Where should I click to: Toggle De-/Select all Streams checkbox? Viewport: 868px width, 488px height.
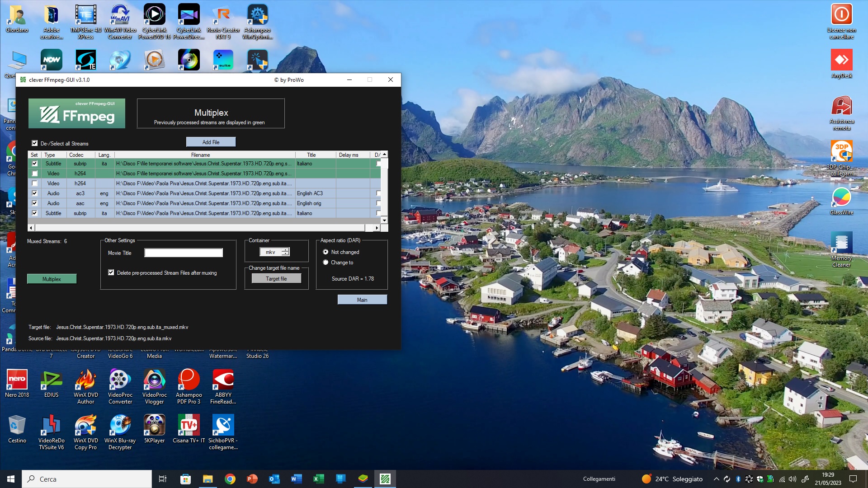[35, 143]
